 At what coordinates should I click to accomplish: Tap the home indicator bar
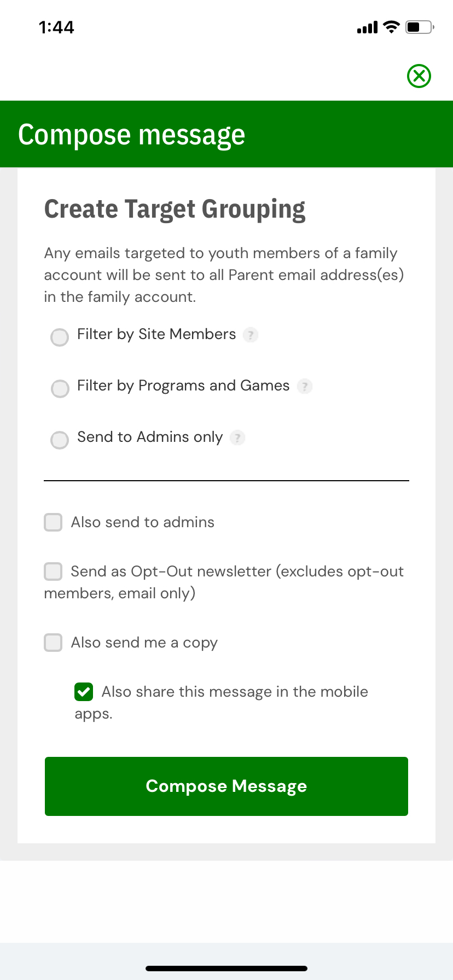pyautogui.click(x=226, y=969)
